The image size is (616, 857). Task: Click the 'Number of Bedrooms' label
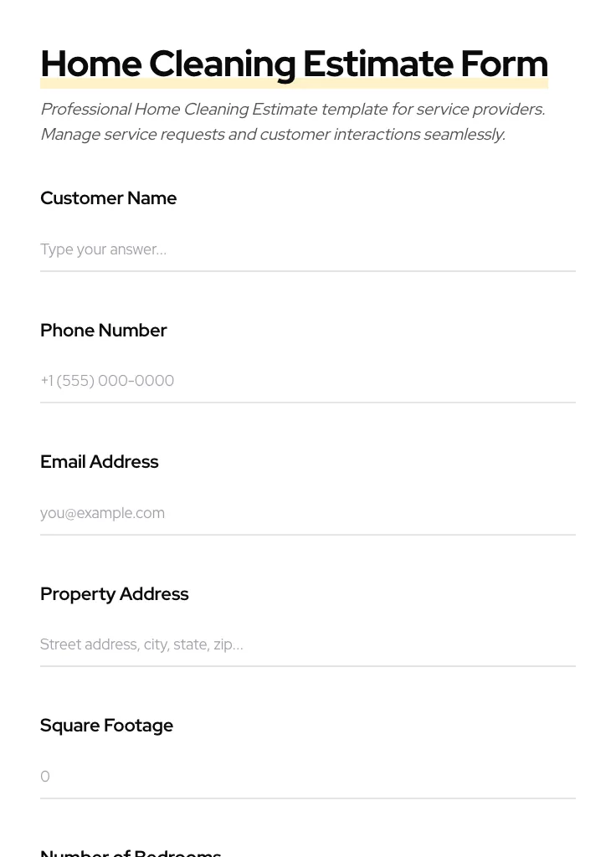[131, 852]
